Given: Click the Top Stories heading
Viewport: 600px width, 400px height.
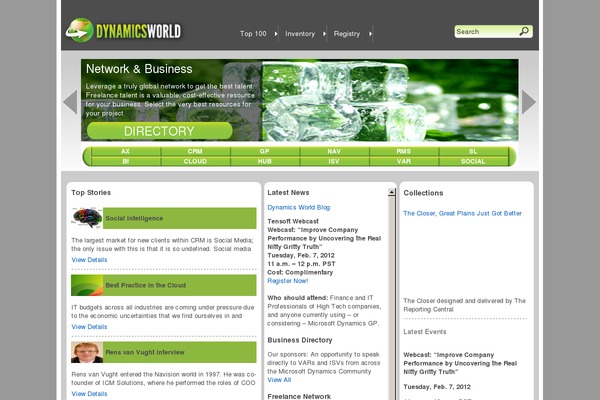Looking at the screenshot, I should click(x=91, y=193).
